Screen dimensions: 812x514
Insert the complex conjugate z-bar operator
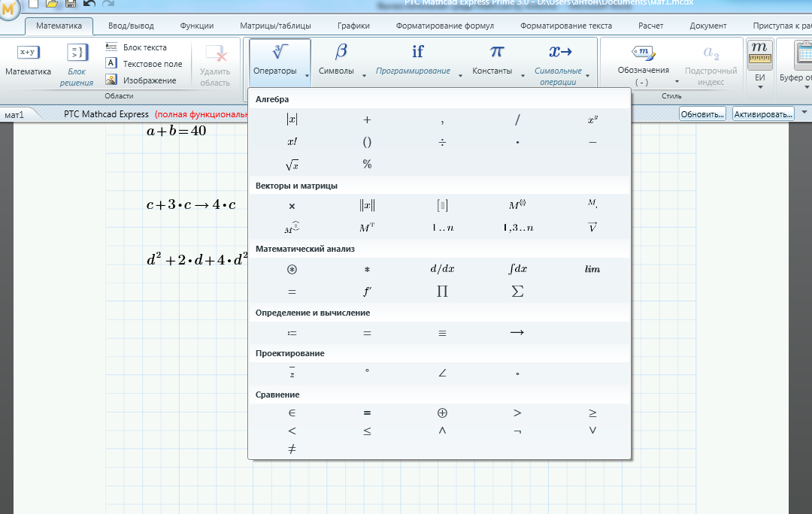click(x=292, y=372)
